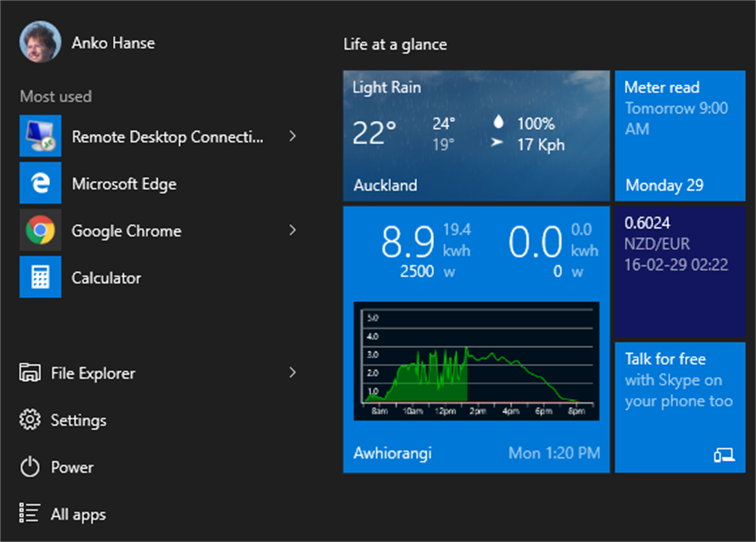The width and height of the screenshot is (756, 542).
Task: Open the Auckland weather tile
Action: pos(476,136)
